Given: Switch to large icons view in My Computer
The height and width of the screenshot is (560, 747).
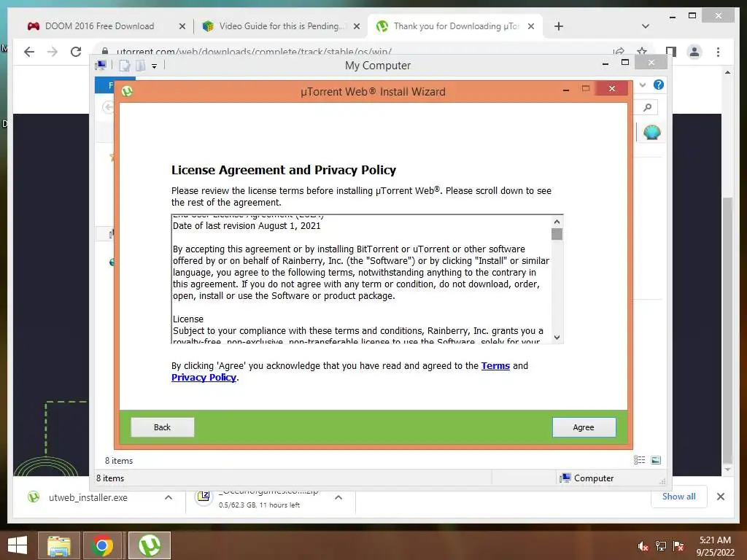Looking at the screenshot, I should point(656,459).
